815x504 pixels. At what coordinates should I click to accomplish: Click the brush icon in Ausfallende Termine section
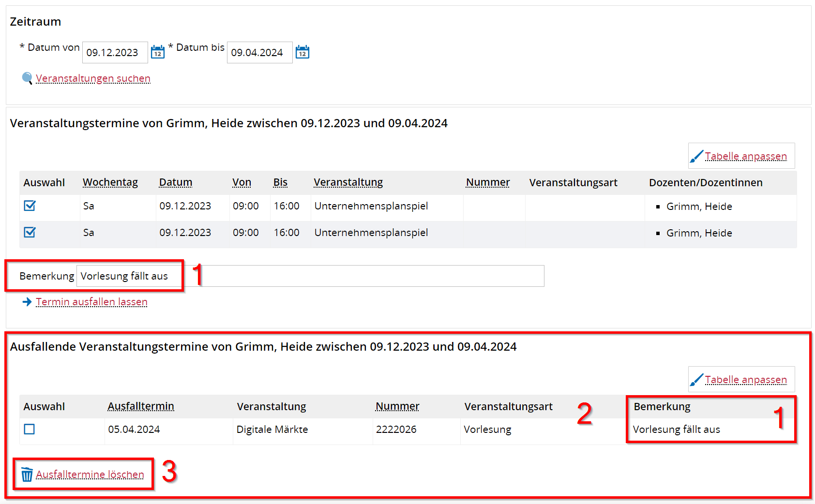click(x=696, y=380)
